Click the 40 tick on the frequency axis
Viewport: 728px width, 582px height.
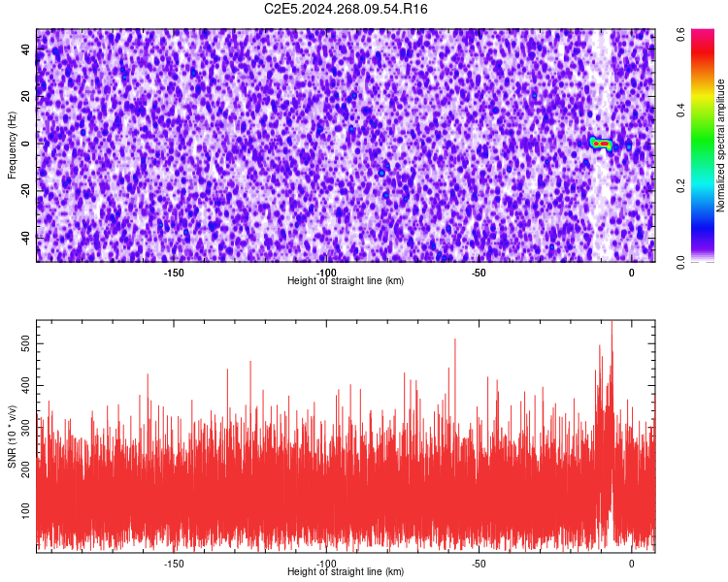point(26,49)
